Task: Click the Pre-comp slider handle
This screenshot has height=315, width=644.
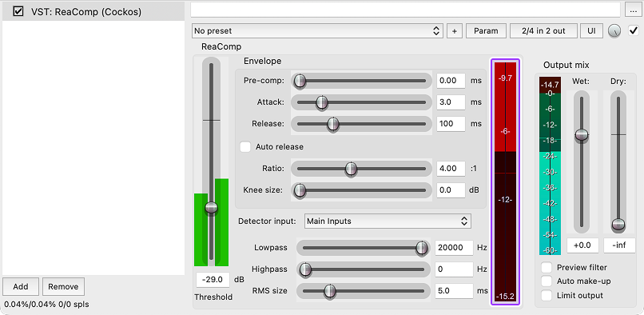Action: pos(300,81)
